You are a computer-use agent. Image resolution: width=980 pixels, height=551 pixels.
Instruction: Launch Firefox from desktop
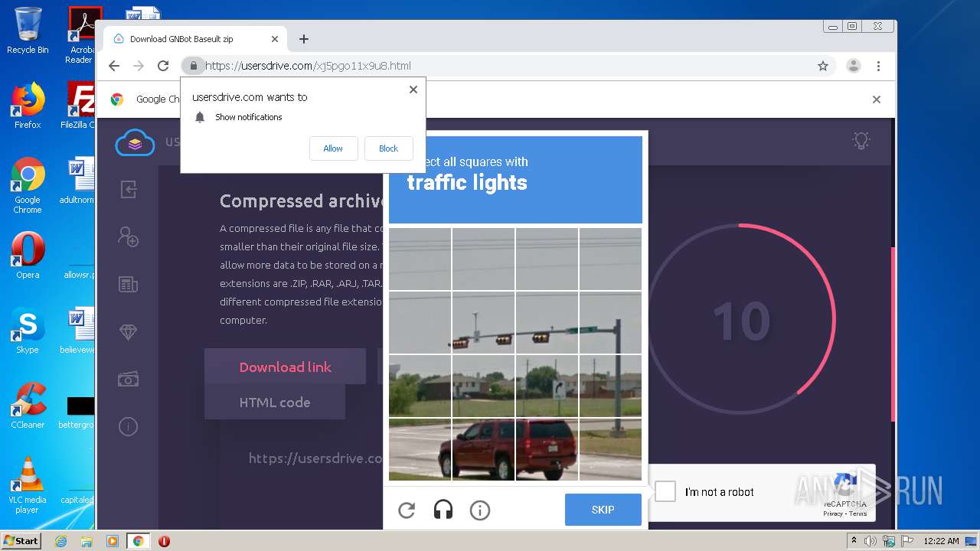pos(28,106)
